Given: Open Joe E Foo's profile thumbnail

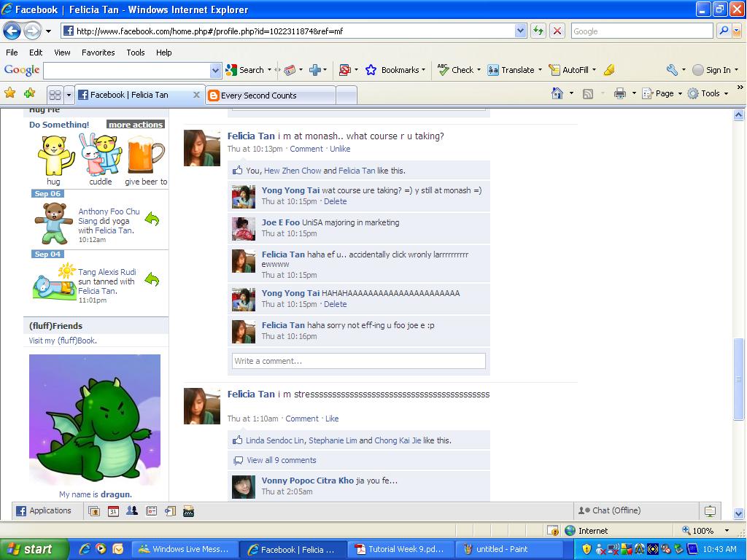Looking at the screenshot, I should (x=244, y=229).
